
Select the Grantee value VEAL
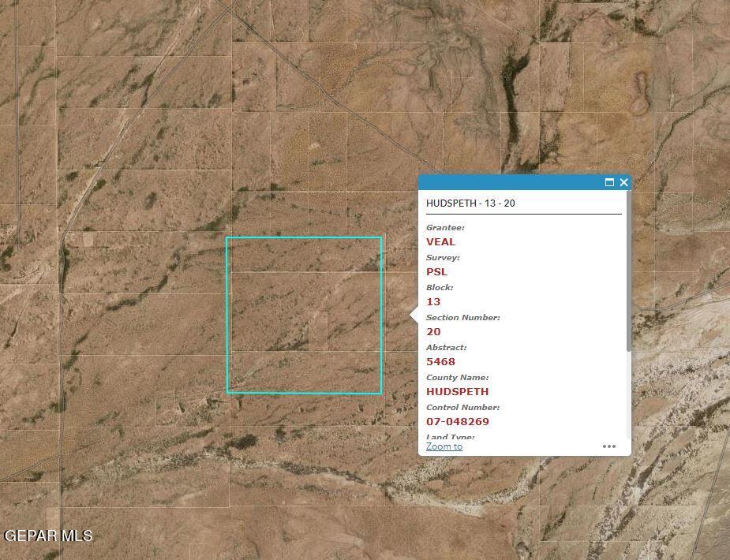440,241
